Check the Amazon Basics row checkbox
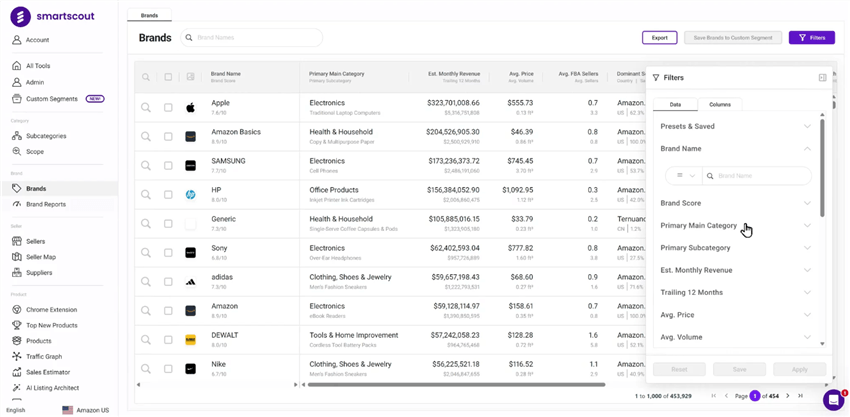The width and height of the screenshot is (850, 417). coord(168,136)
